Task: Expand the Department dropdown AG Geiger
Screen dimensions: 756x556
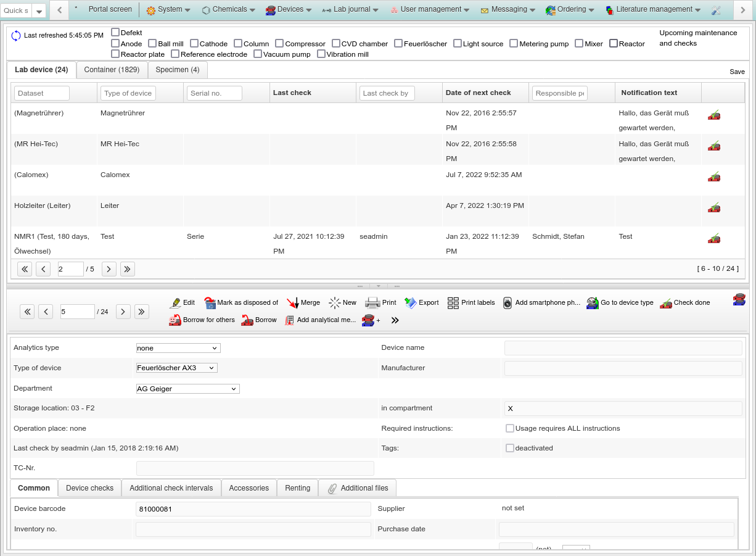Action: (x=187, y=389)
